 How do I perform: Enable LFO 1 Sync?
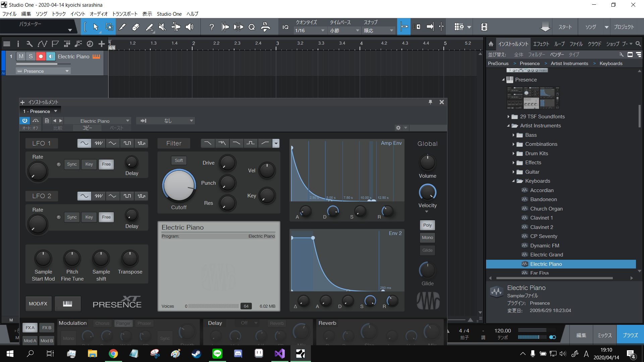[72, 164]
